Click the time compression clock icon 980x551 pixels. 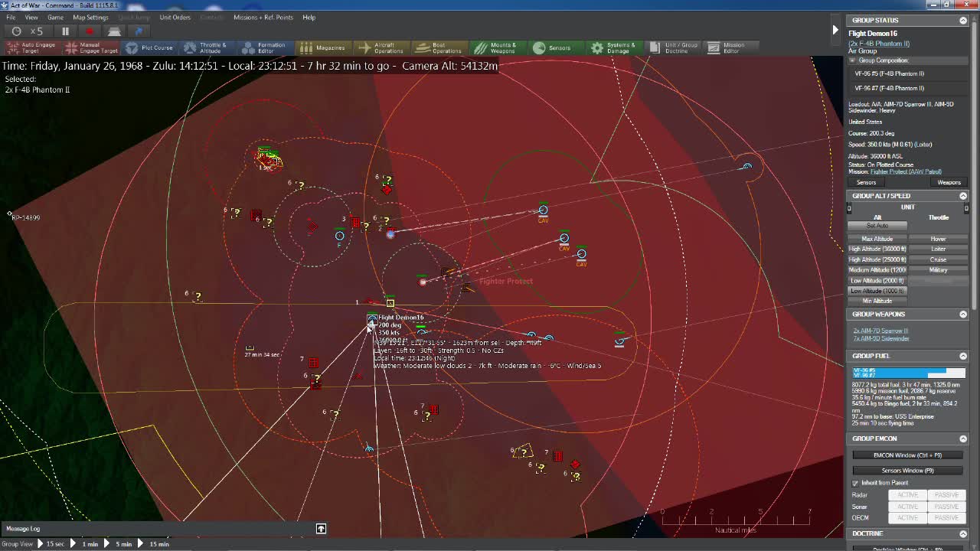coord(16,31)
